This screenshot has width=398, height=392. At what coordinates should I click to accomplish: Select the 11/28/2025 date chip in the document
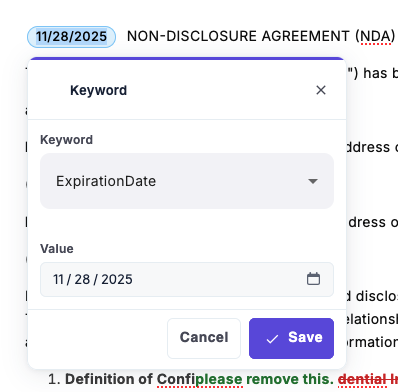(x=71, y=37)
